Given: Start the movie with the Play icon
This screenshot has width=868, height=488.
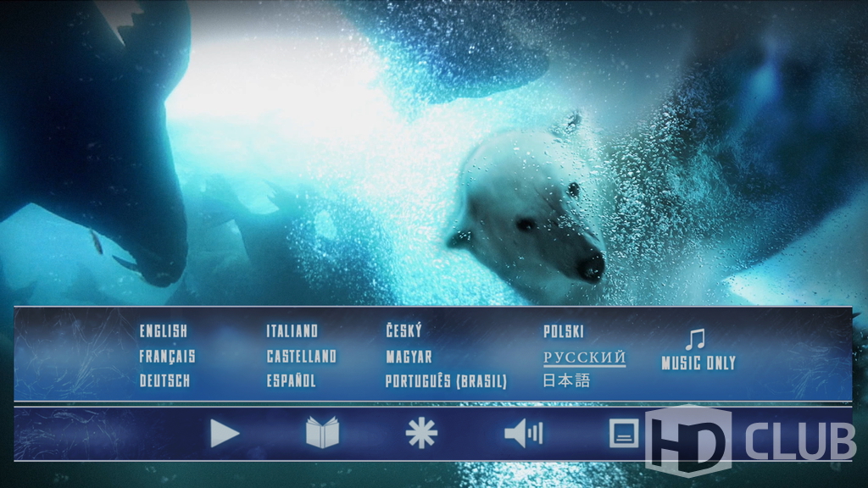Looking at the screenshot, I should pyautogui.click(x=225, y=433).
